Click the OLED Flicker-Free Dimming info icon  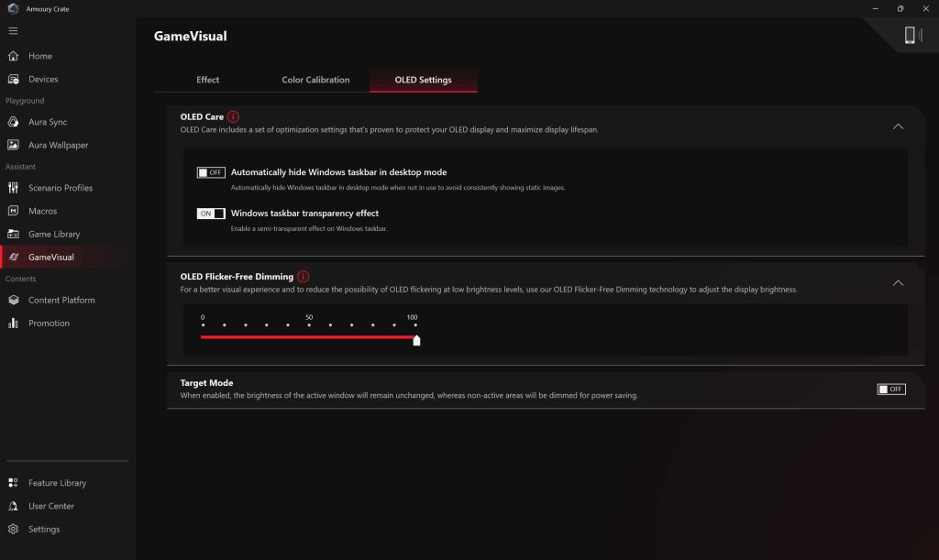(303, 277)
